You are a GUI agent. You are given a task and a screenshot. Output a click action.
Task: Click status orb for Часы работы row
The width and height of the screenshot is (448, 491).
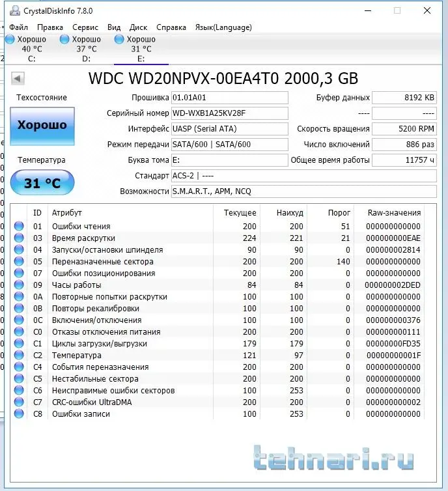coord(19,285)
